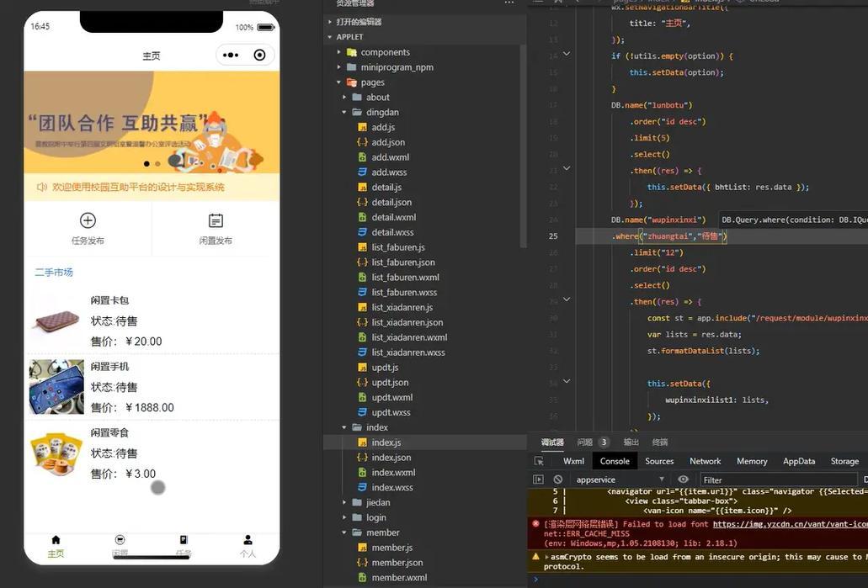The height and width of the screenshot is (588, 868).
Task: Open add.wxss file
Action: coord(389,172)
